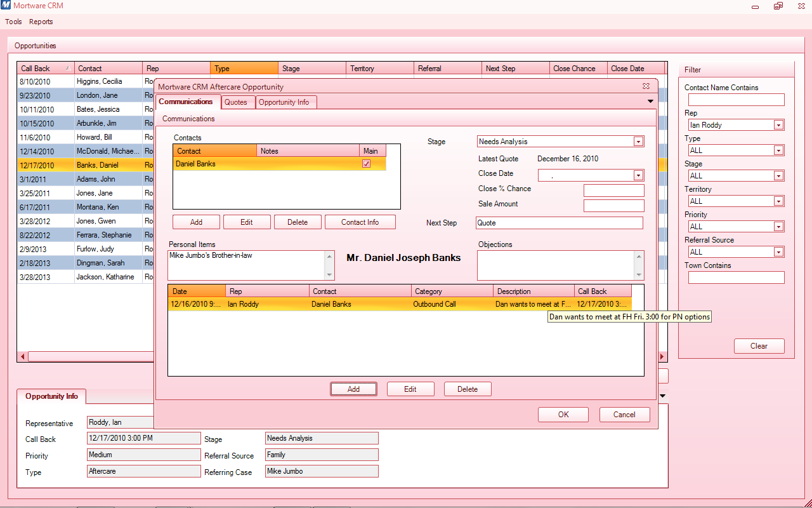Click the Town Contains field
This screenshot has height=508, width=812.
pyautogui.click(x=736, y=277)
